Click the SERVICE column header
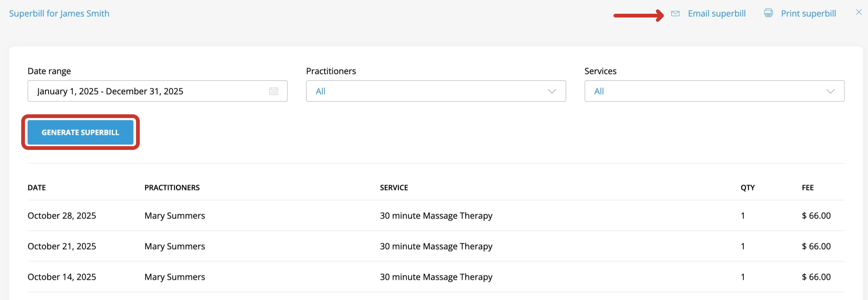 [x=394, y=188]
